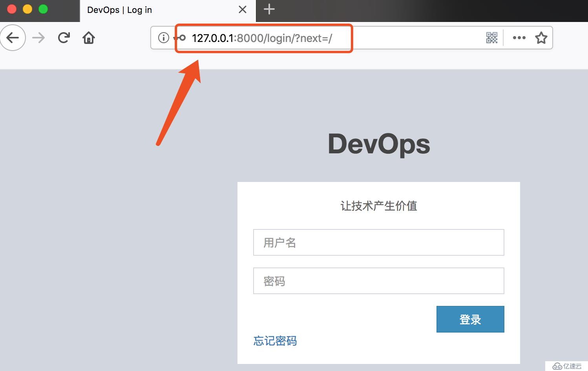Open the QR code icon in address bar
Viewport: 588px width, 371px height.
point(491,38)
